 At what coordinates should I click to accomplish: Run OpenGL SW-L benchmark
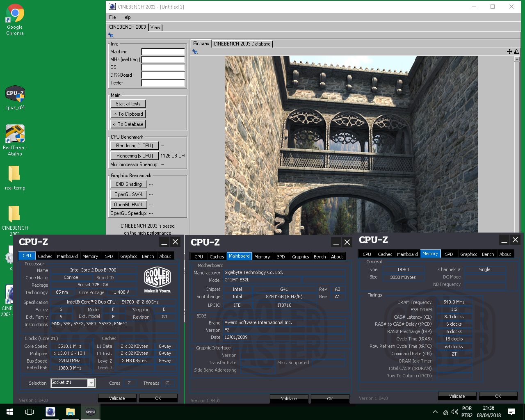click(x=129, y=194)
